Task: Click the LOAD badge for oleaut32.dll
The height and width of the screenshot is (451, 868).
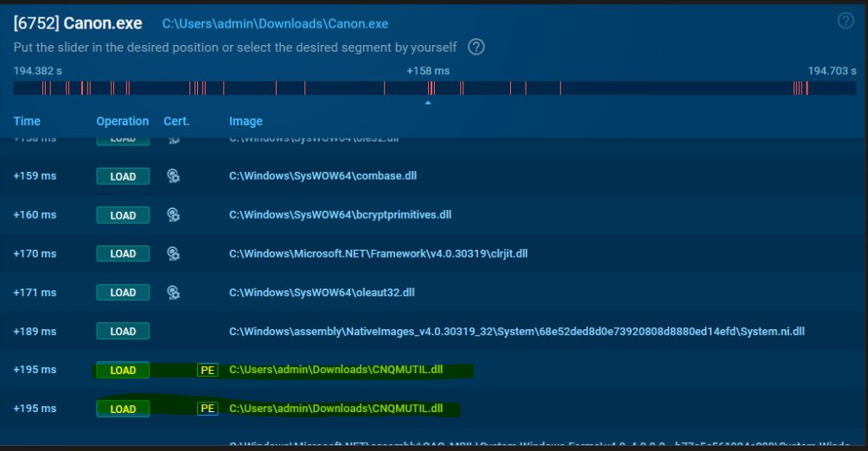Action: (x=123, y=292)
